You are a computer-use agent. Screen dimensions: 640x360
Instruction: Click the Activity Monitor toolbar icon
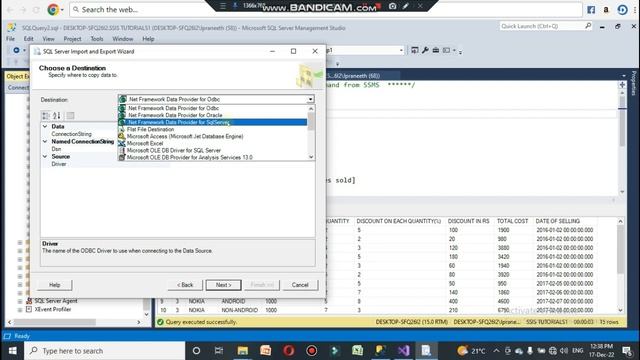pos(415,50)
